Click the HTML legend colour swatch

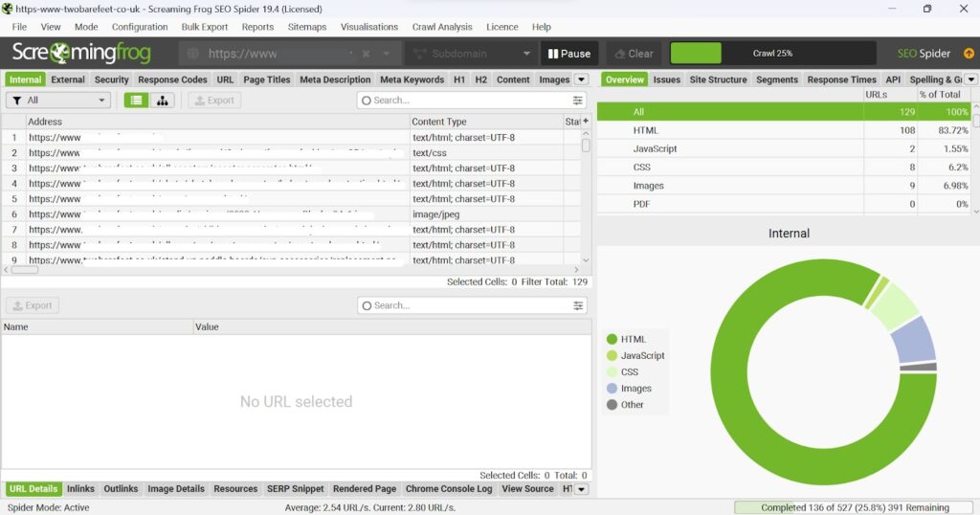(x=612, y=339)
